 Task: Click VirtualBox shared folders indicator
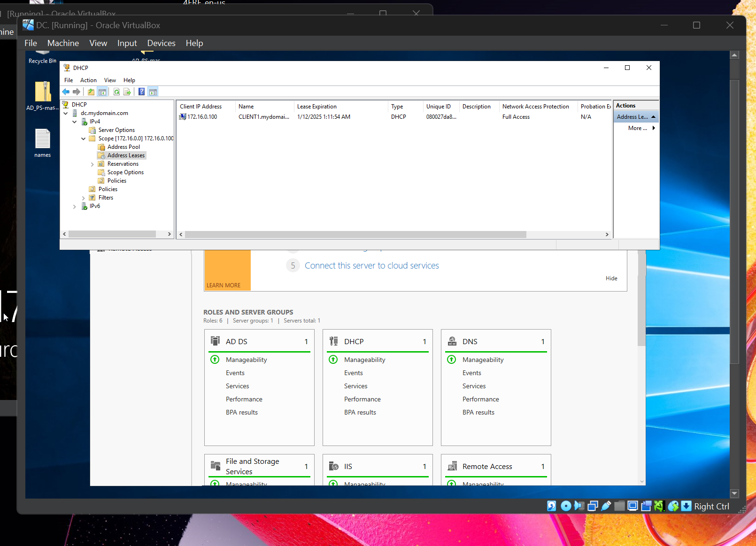tap(620, 506)
